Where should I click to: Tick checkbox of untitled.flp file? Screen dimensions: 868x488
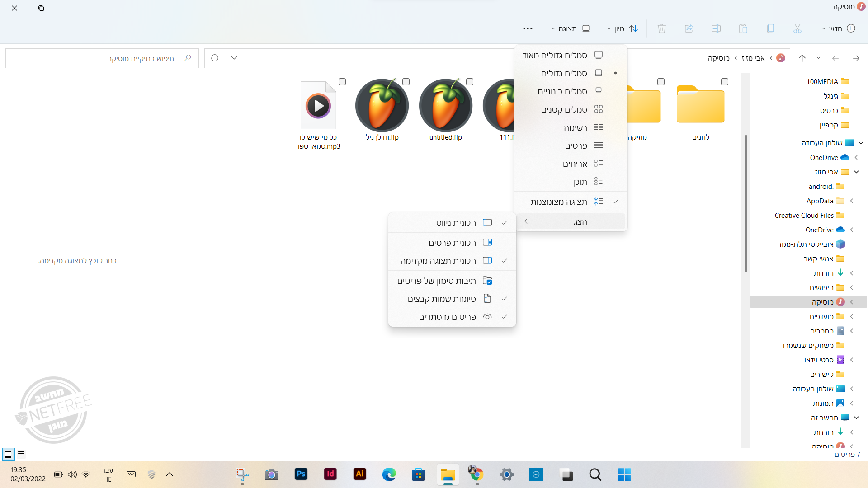pos(470,82)
